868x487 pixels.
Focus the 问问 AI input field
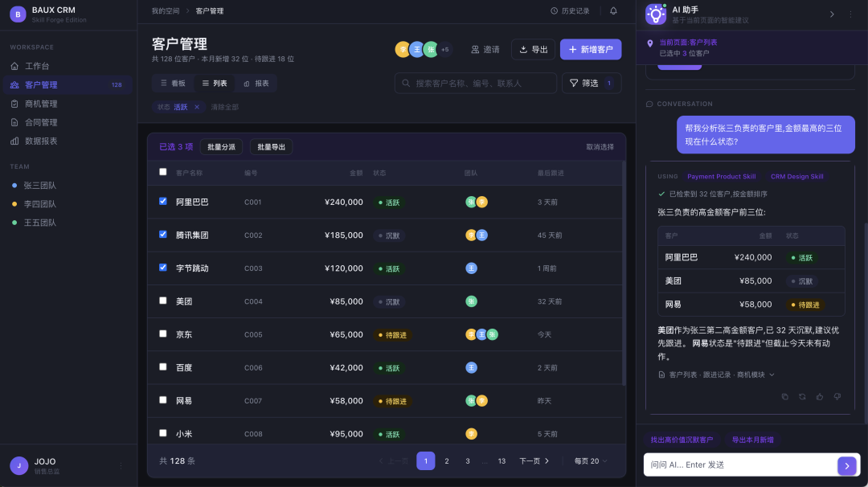741,464
